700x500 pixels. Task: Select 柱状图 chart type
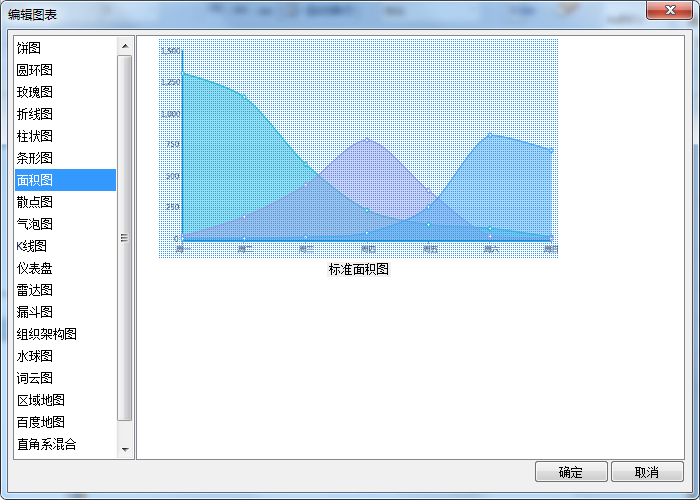pyautogui.click(x=35, y=136)
